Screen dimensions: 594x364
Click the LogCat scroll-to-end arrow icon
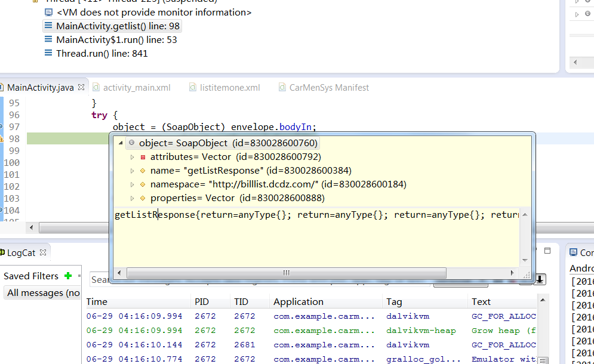540,279
